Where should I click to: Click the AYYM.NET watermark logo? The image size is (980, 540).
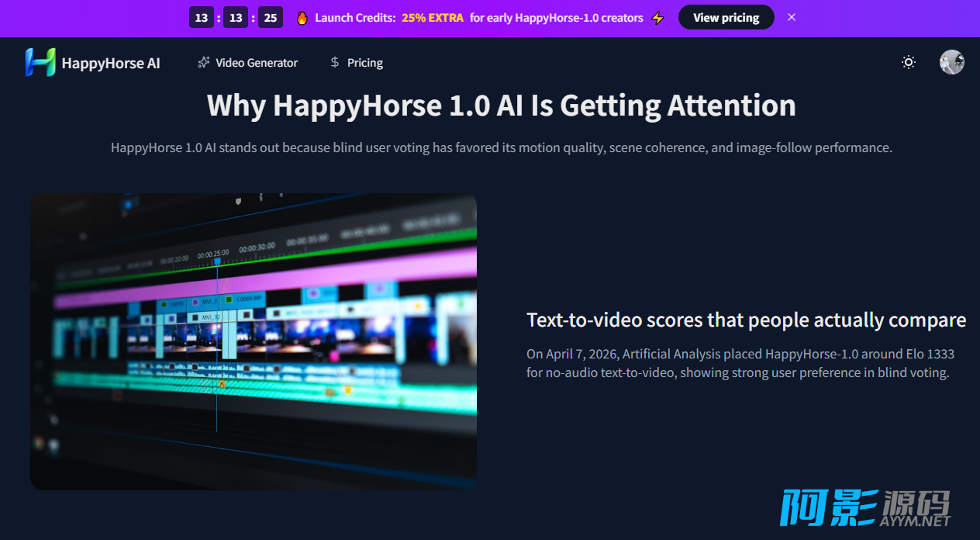[x=864, y=509]
